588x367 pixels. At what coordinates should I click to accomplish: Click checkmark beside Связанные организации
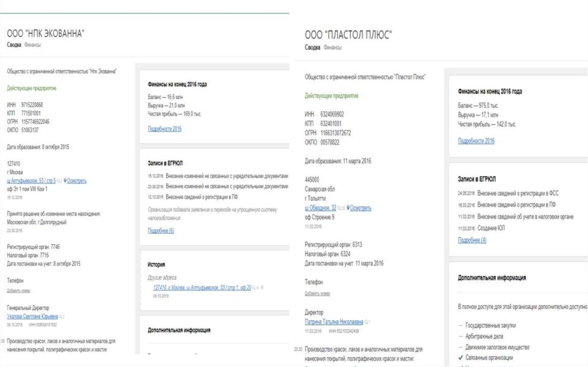(460, 358)
